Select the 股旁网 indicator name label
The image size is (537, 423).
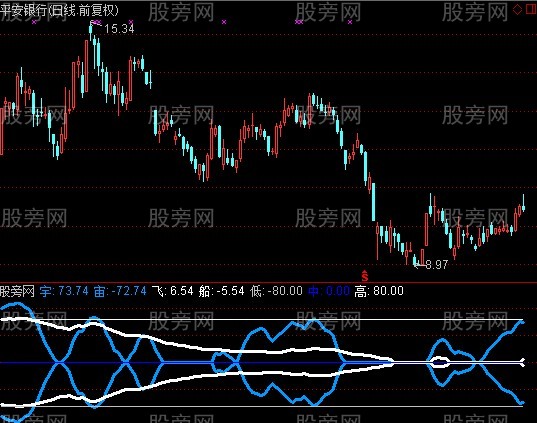tap(17, 291)
